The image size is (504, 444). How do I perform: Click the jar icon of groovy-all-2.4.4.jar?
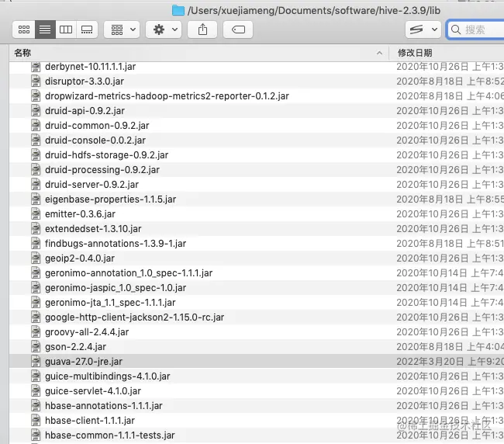tap(36, 332)
